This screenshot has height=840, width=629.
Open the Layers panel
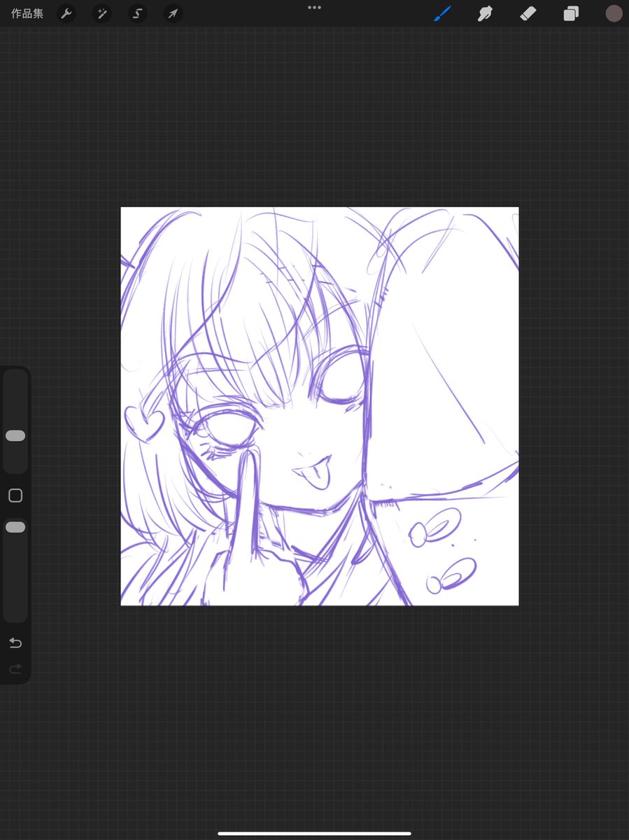(571, 13)
